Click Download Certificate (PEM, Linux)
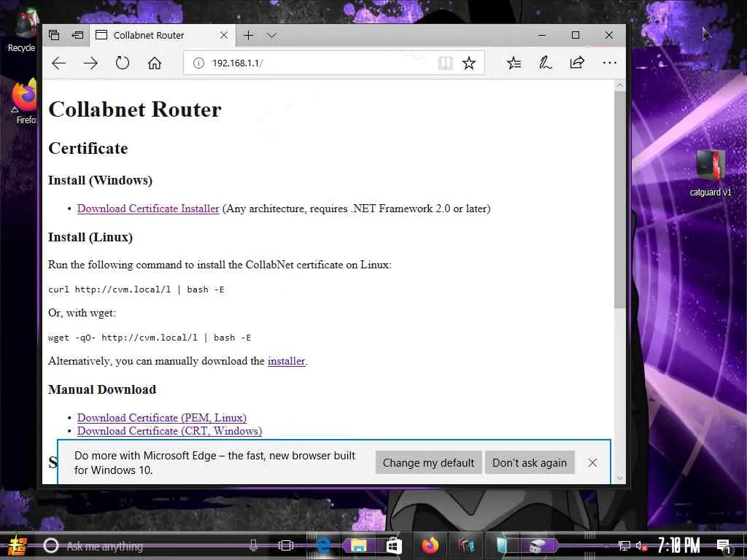The height and width of the screenshot is (560, 747). point(162,418)
